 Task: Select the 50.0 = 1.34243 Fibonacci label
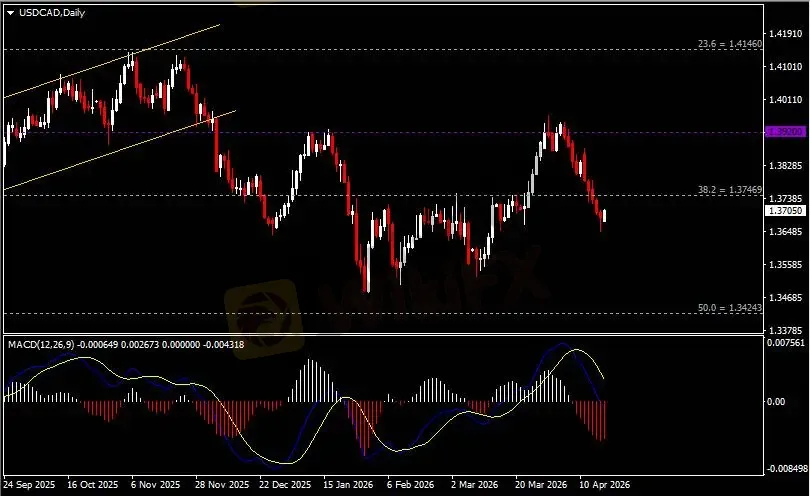[x=732, y=308]
